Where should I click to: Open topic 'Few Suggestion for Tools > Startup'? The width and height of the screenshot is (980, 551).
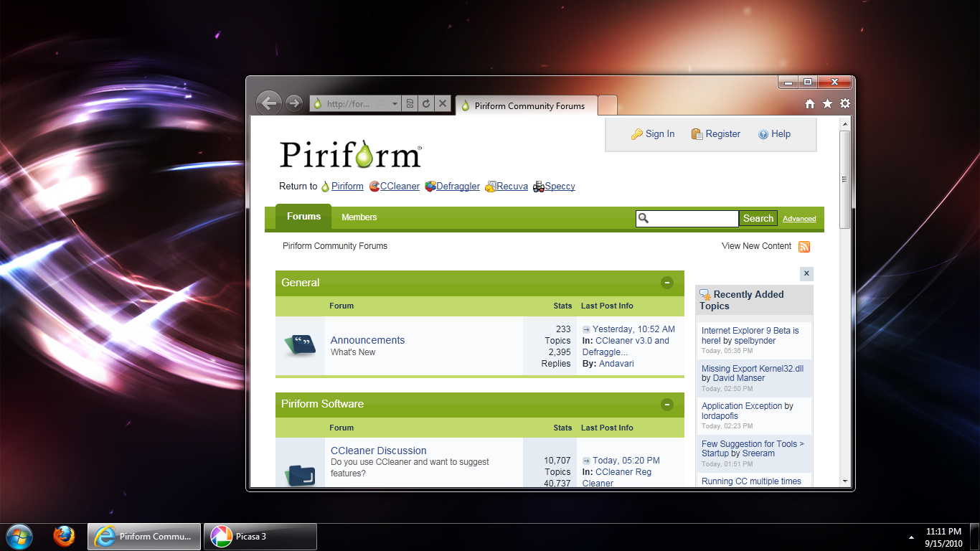point(753,448)
